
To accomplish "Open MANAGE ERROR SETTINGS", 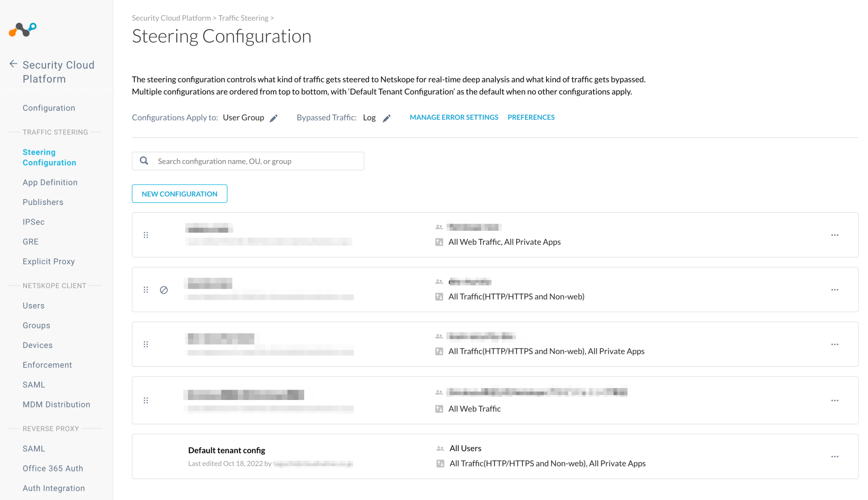I will click(453, 117).
